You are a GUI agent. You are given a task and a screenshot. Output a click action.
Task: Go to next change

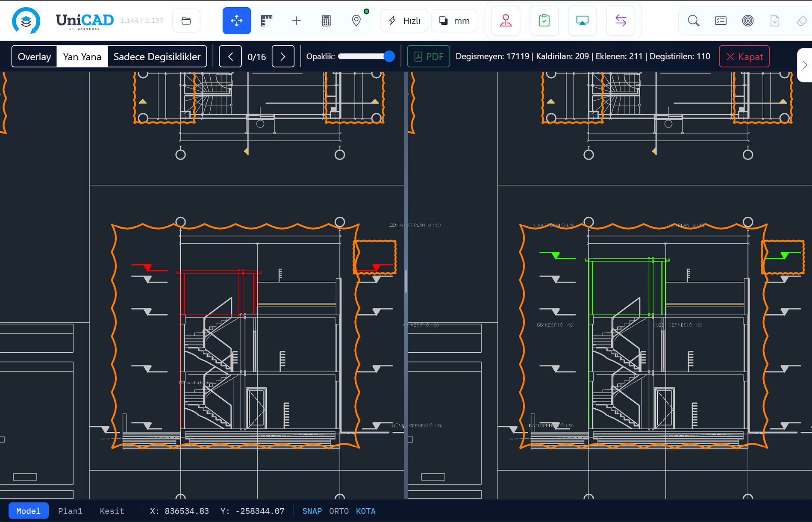tap(283, 56)
